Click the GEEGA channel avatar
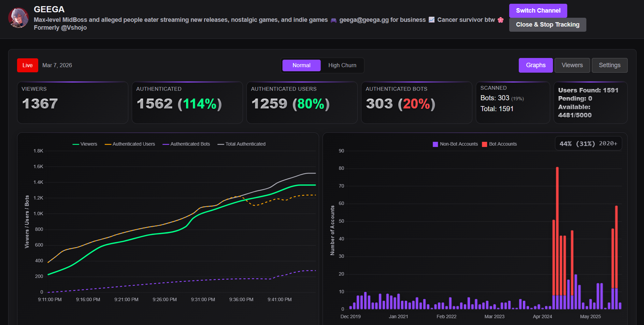Viewport: 644px width, 325px height. pos(18,18)
